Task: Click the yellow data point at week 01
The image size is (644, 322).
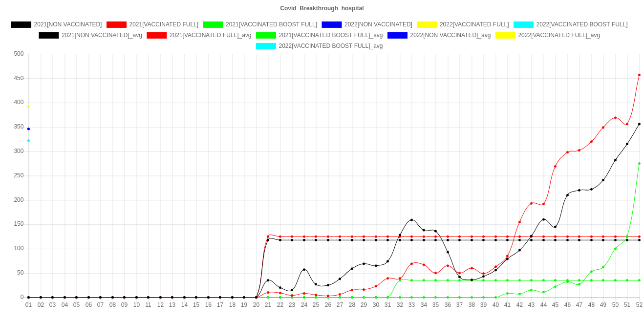Action: pyautogui.click(x=28, y=107)
